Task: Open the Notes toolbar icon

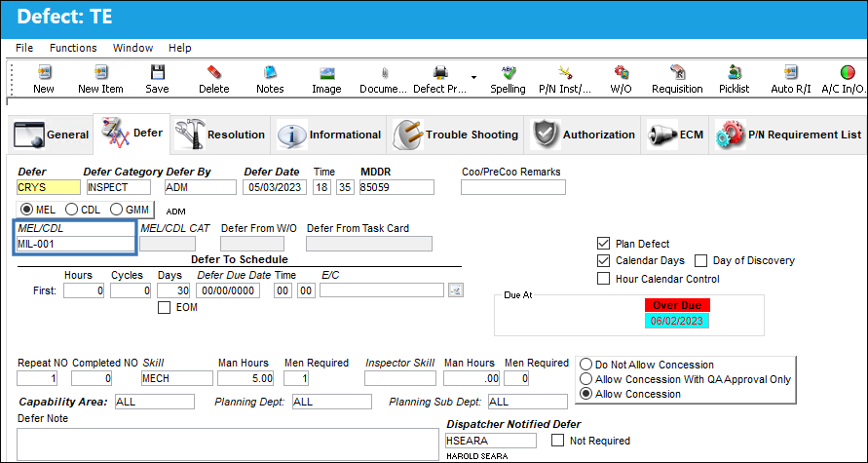Action: [x=270, y=72]
